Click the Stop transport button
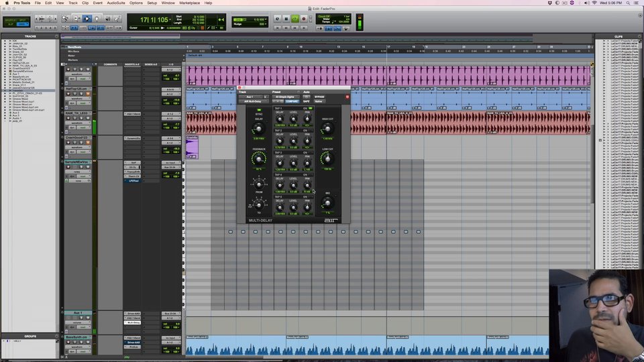This screenshot has height=362, width=644. pyautogui.click(x=286, y=19)
